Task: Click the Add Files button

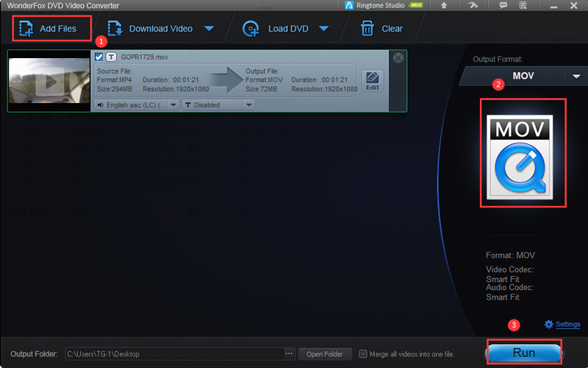Action: coord(50,29)
